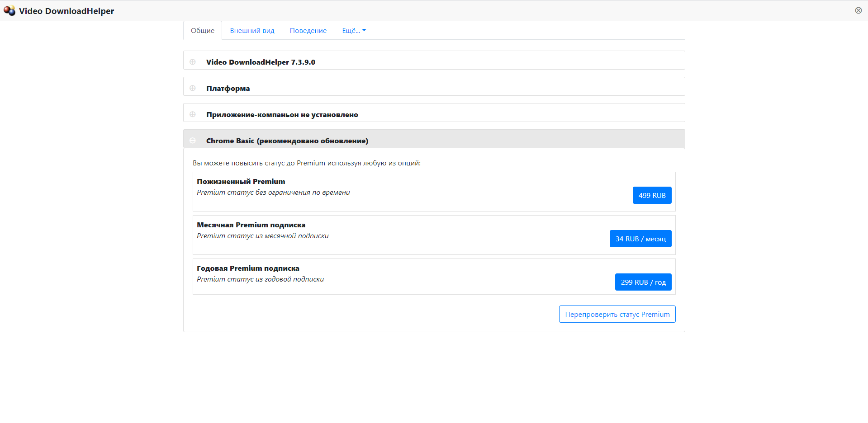Click the Пожизненный Premium title
The width and height of the screenshot is (868, 423).
[241, 181]
